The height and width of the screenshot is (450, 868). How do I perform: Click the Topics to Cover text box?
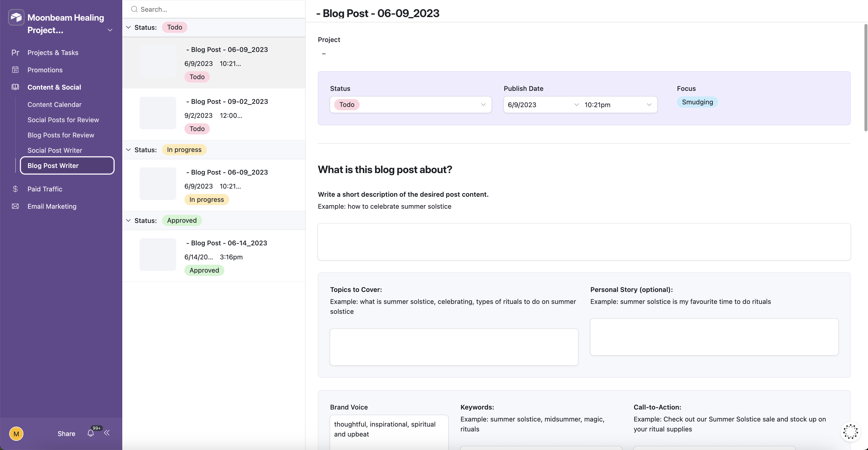coord(454,347)
